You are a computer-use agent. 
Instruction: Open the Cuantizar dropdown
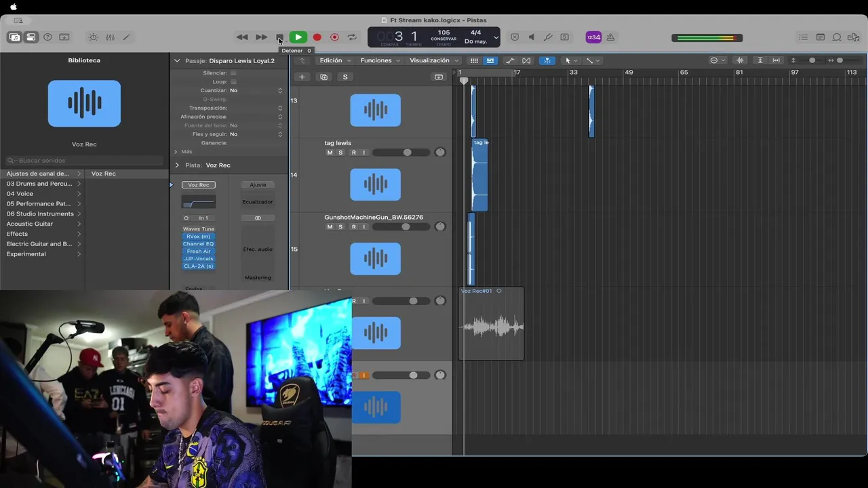pos(256,90)
